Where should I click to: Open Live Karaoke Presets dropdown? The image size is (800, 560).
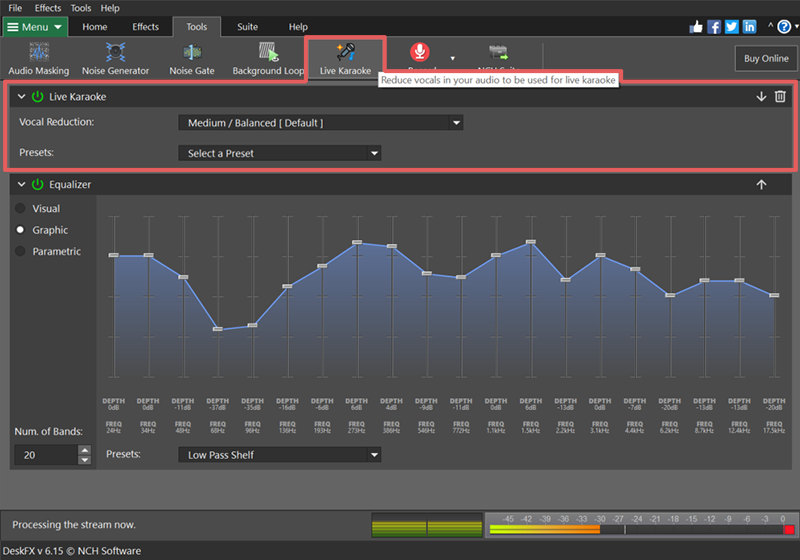(280, 154)
